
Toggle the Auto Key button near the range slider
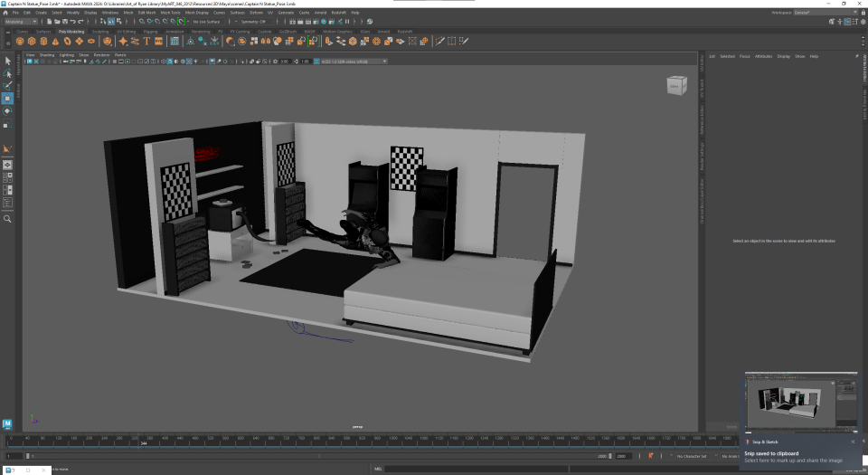650,456
